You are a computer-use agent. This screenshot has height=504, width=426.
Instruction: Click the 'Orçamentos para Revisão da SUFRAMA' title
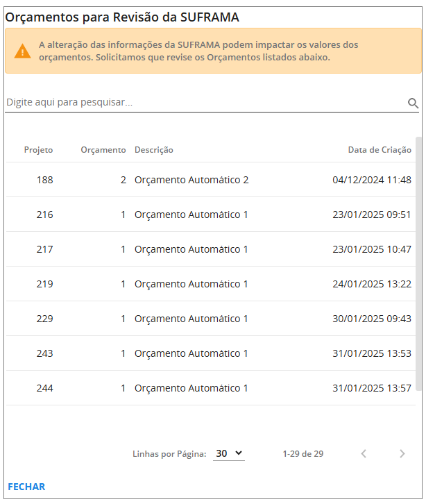pos(122,17)
